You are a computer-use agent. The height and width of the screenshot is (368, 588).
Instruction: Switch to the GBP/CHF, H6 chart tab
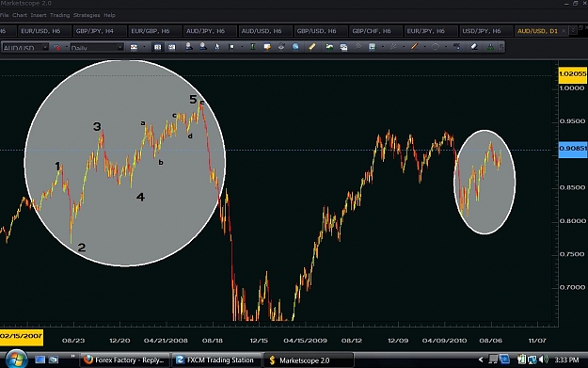coord(375,31)
